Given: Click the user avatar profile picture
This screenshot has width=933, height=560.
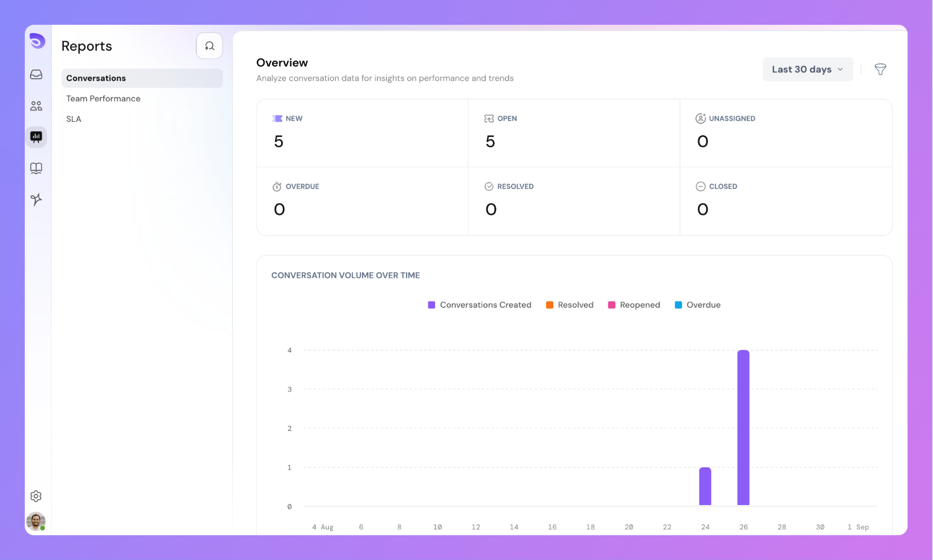Looking at the screenshot, I should click(x=36, y=521).
